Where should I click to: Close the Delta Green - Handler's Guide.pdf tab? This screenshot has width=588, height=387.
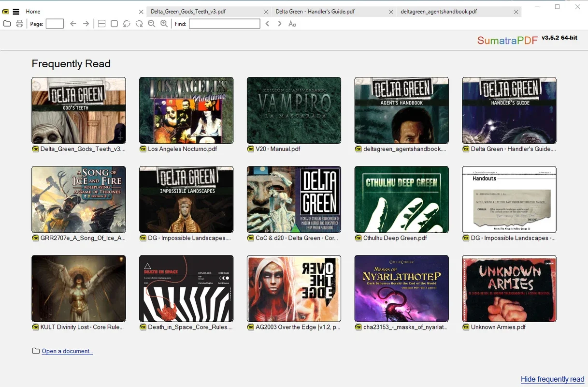(x=391, y=12)
